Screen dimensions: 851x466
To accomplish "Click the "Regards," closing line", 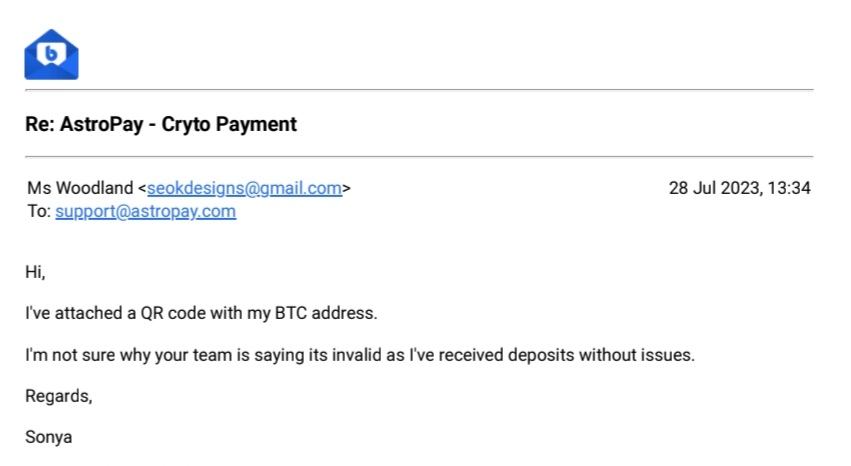I will coord(58,396).
